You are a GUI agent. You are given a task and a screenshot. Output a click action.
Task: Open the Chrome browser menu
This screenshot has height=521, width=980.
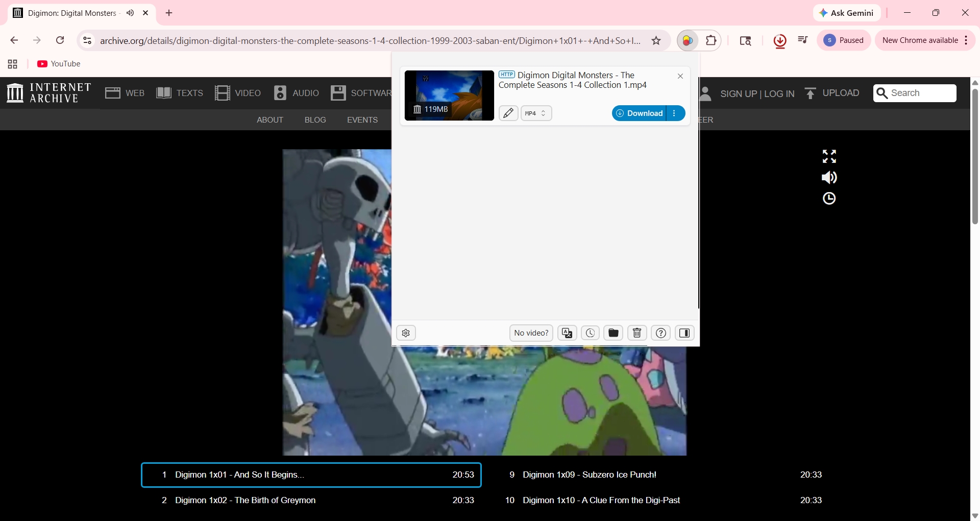tap(967, 40)
